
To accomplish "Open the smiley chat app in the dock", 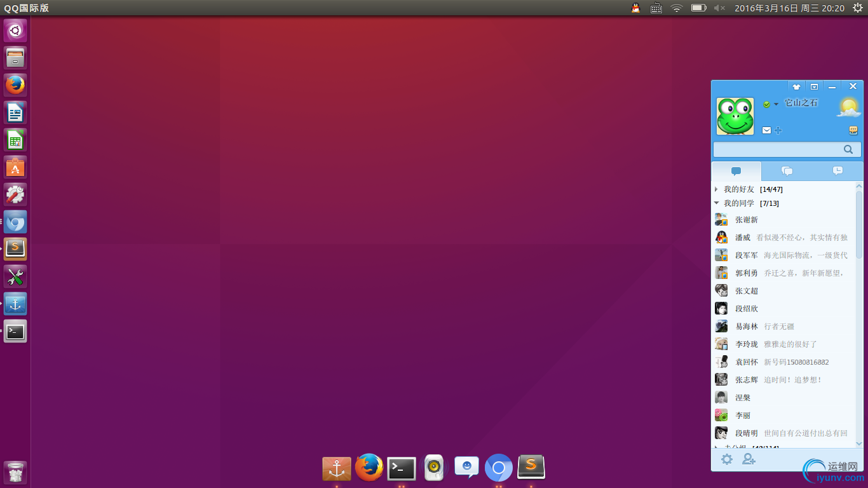I will pyautogui.click(x=466, y=468).
